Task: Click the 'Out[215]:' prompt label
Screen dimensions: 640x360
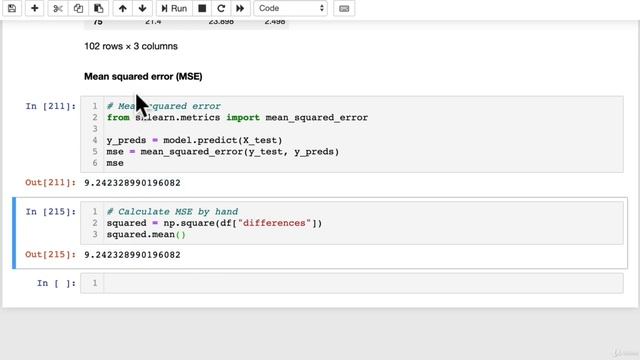Action: 51,255
